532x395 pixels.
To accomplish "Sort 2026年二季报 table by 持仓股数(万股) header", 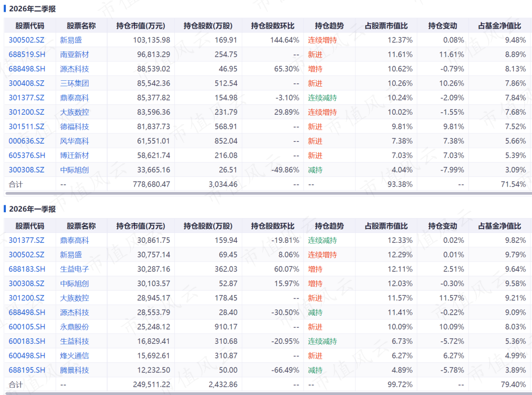I will click(x=208, y=26).
